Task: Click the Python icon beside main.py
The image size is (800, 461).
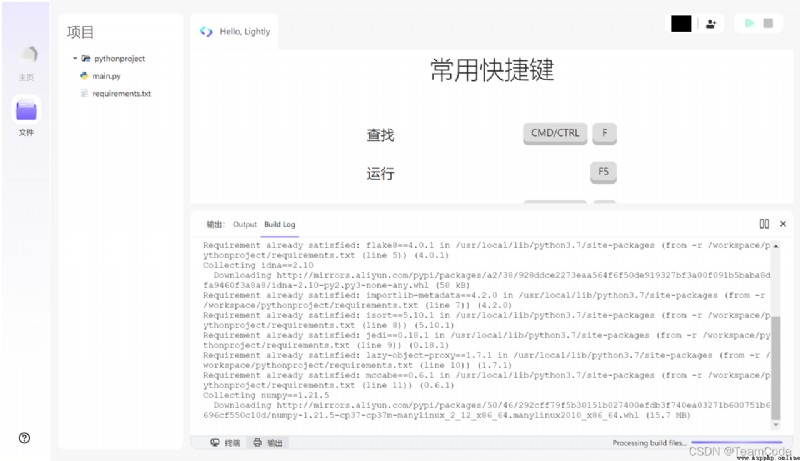Action: coord(84,75)
